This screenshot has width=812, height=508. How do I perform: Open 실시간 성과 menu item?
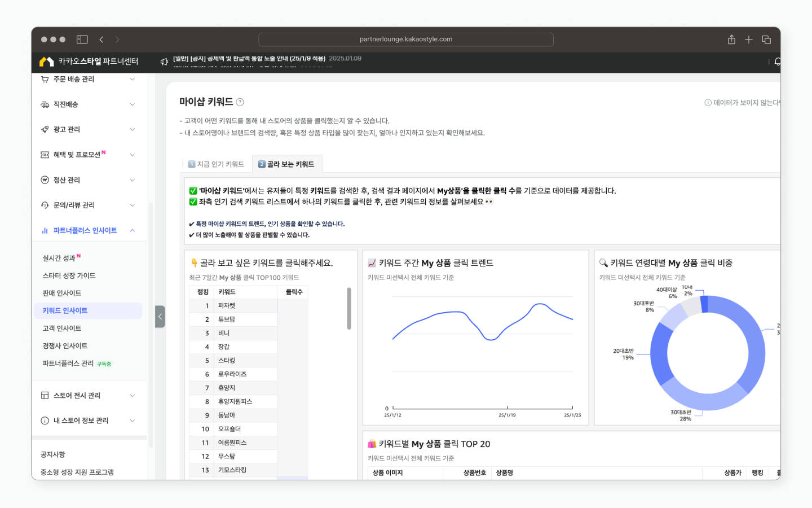tap(59, 258)
